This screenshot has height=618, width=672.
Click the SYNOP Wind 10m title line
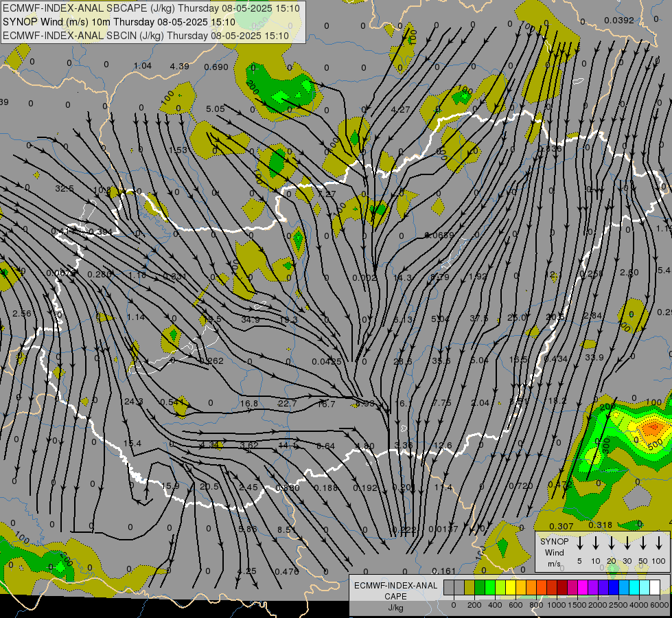[119, 22]
